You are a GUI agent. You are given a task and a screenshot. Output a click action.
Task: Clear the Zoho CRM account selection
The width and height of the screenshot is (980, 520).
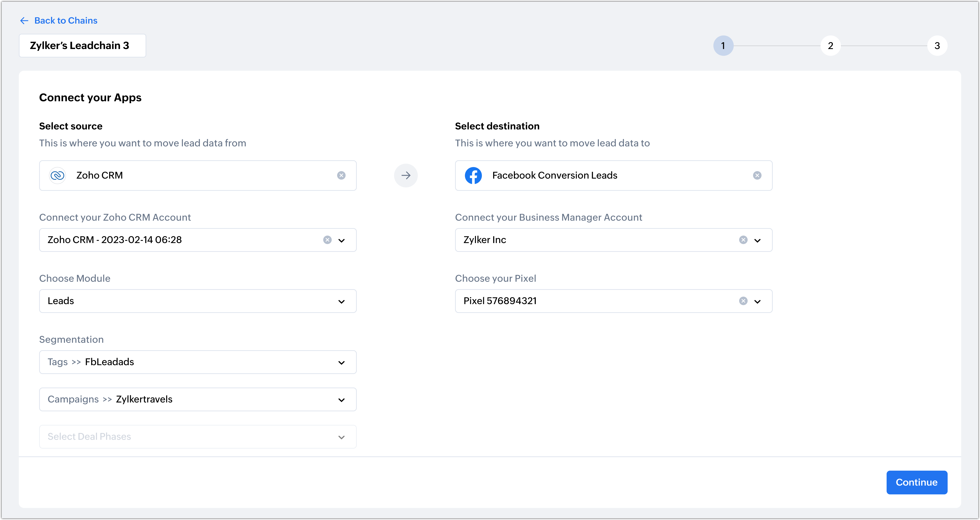[x=327, y=240]
